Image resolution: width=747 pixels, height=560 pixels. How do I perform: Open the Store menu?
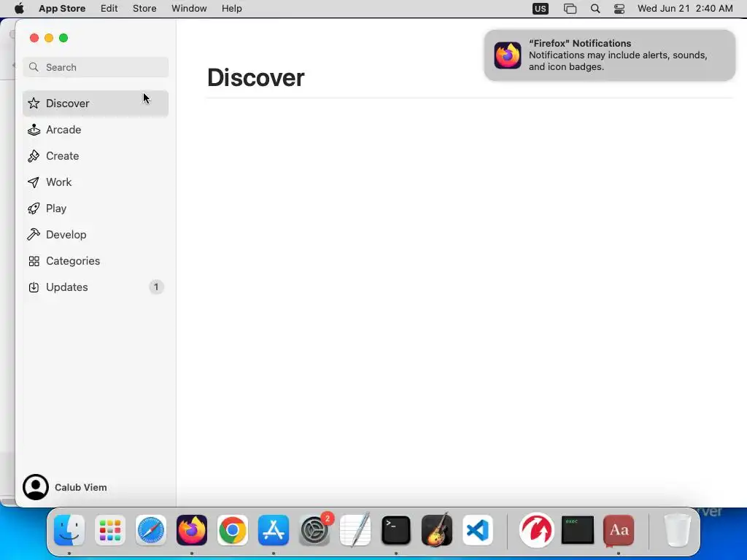[x=144, y=9]
